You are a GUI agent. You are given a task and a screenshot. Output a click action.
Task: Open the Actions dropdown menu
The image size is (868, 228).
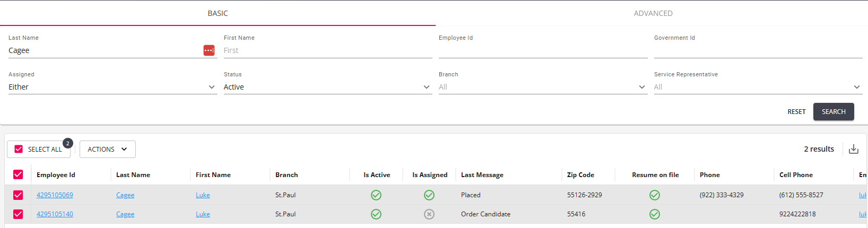pyautogui.click(x=107, y=150)
